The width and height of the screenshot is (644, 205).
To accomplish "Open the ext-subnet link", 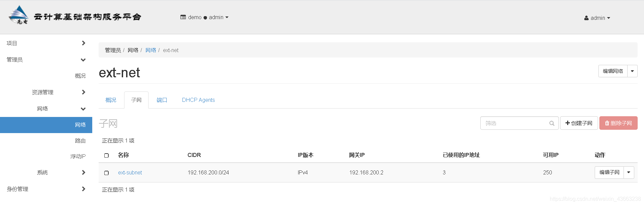I will click(x=130, y=173).
